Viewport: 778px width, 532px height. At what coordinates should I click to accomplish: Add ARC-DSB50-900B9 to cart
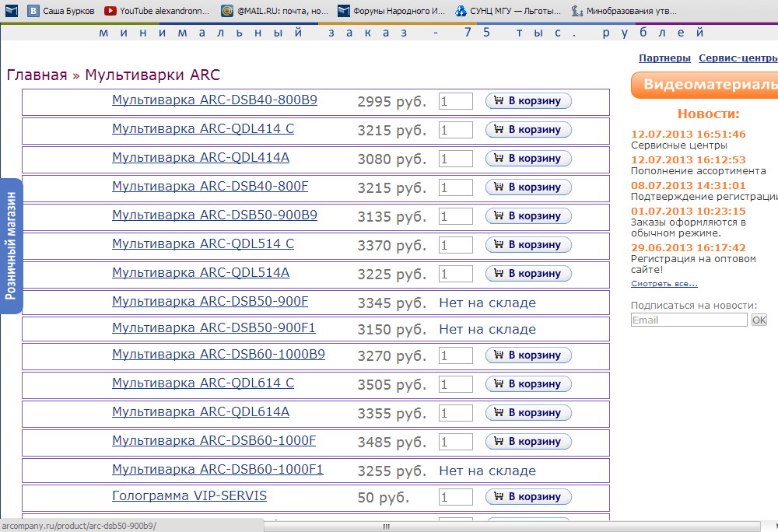(x=528, y=215)
